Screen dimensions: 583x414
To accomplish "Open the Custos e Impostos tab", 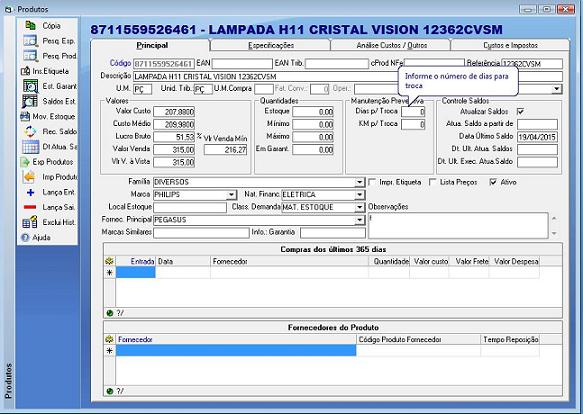I will tap(510, 45).
